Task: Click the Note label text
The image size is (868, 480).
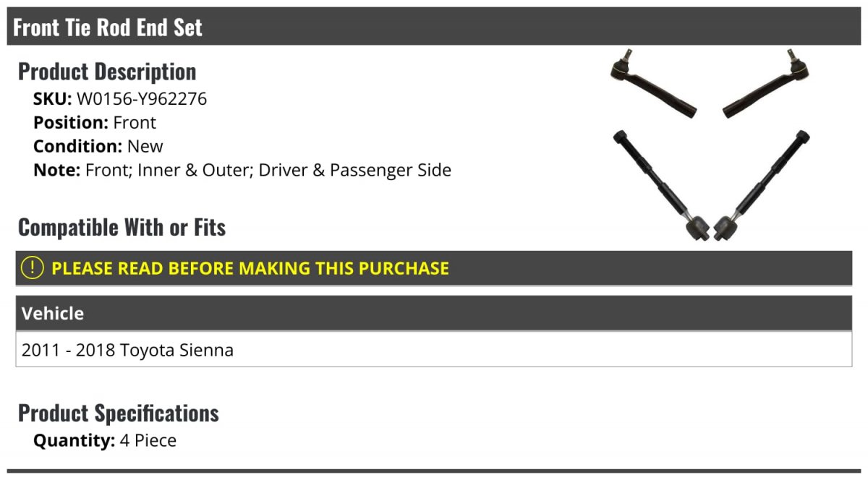Action: (x=57, y=170)
